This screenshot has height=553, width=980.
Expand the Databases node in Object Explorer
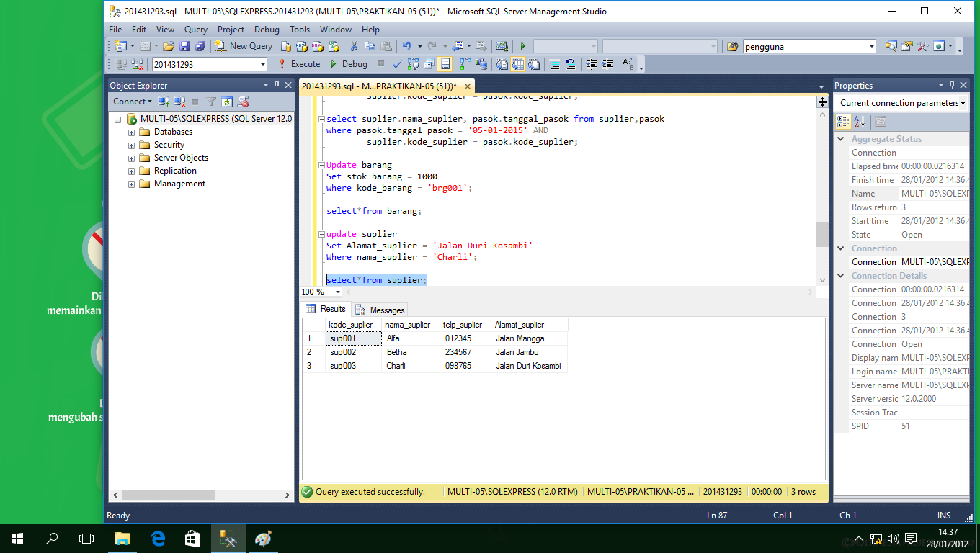[131, 132]
